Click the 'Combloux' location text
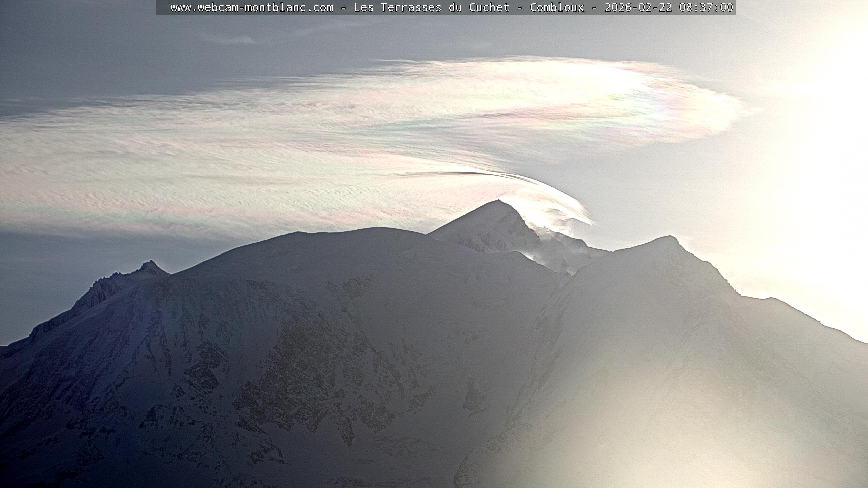The height and width of the screenshot is (488, 868). click(557, 7)
